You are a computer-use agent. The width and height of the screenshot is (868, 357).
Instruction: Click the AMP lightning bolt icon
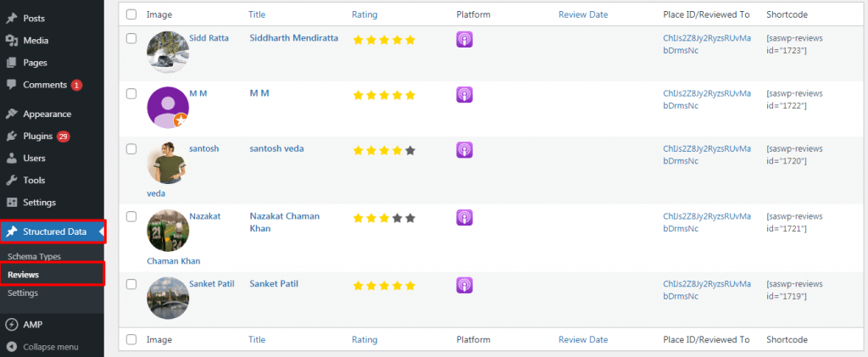11,325
